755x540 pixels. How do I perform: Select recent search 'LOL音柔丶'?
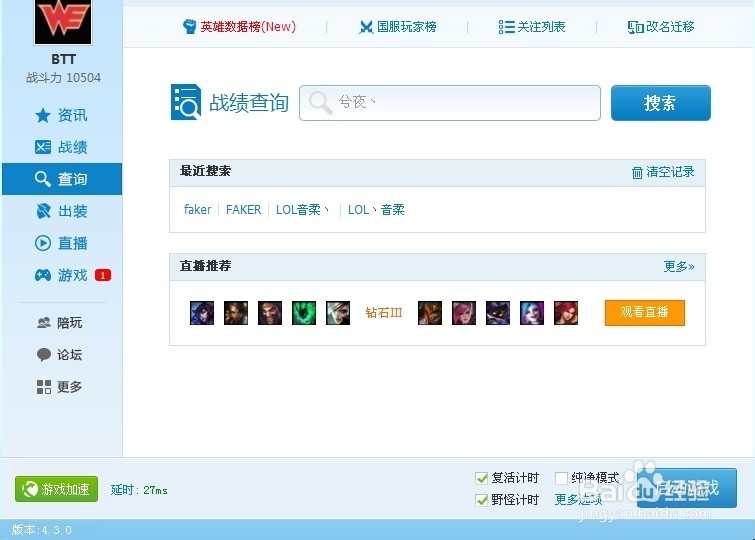point(302,210)
